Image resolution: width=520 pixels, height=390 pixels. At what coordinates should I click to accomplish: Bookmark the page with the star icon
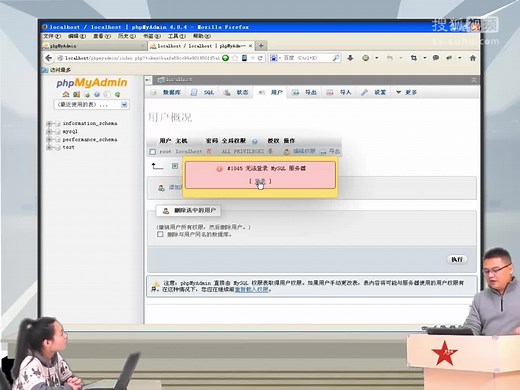(x=235, y=58)
